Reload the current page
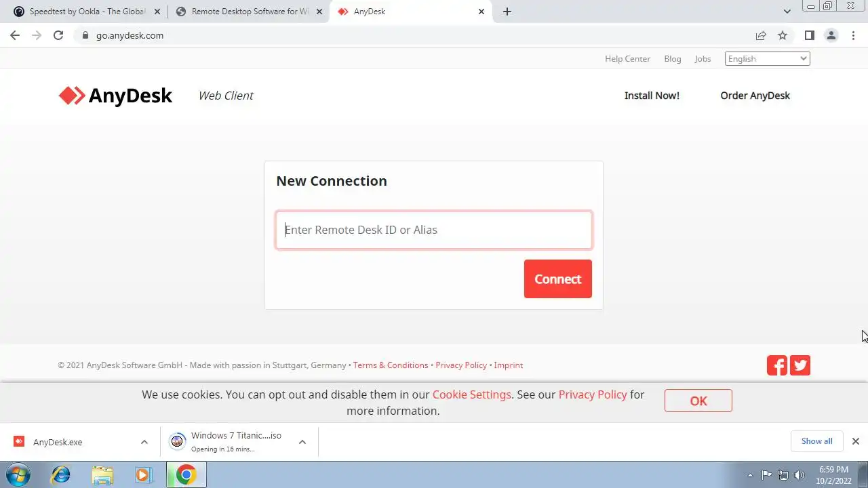 (x=58, y=35)
